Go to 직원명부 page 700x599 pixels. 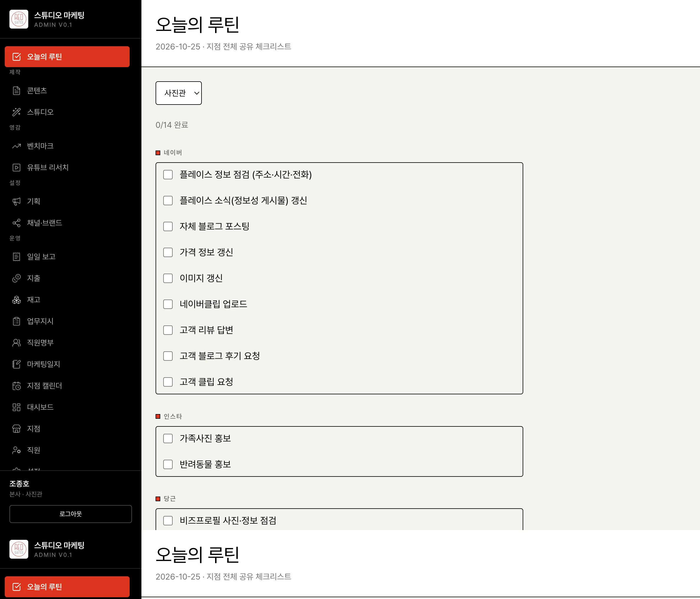(67, 343)
